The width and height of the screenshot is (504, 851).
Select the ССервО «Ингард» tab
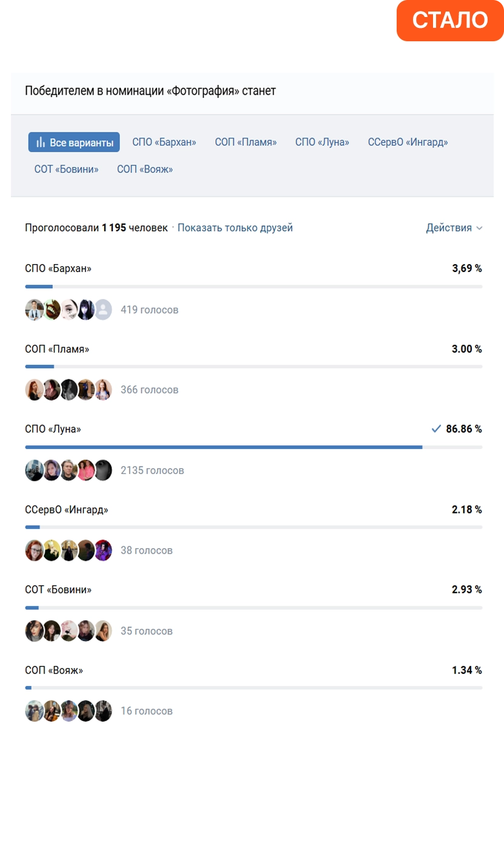click(x=408, y=143)
